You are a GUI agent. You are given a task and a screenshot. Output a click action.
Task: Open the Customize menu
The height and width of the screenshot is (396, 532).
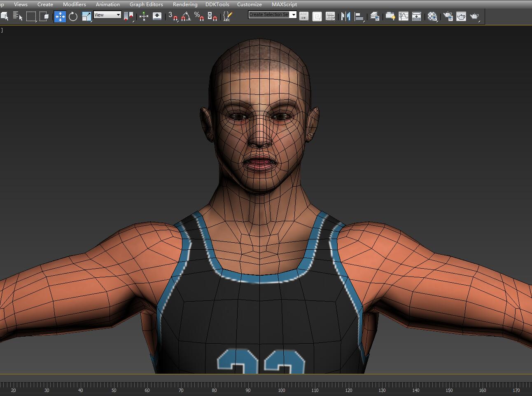pyautogui.click(x=250, y=4)
